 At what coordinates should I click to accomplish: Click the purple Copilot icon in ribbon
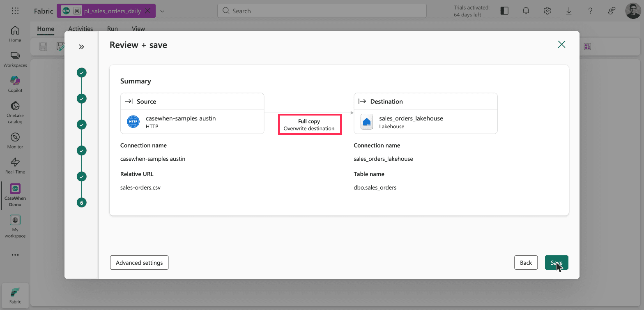click(x=587, y=46)
